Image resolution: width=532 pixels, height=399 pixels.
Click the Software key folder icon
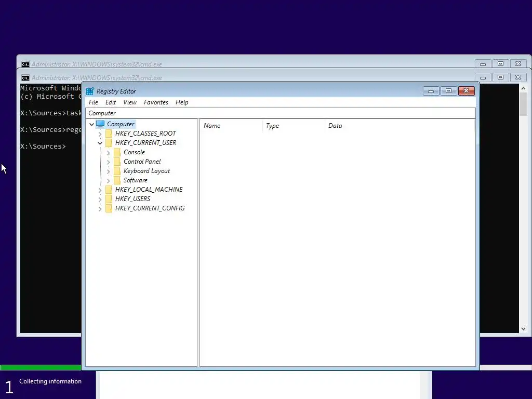point(117,180)
